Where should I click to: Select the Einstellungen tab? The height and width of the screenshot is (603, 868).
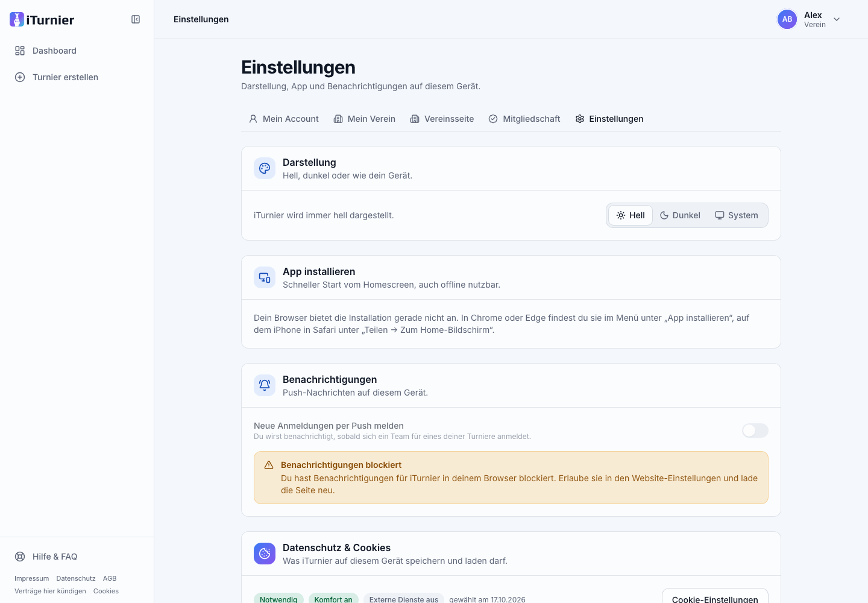(x=609, y=119)
